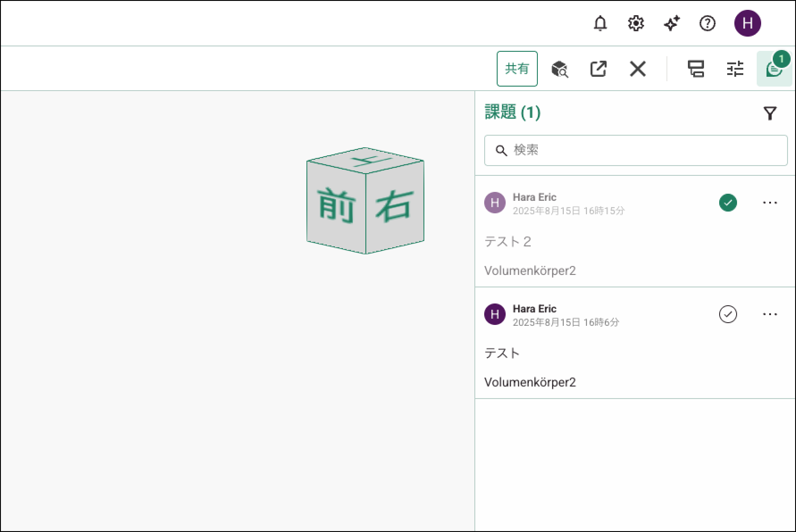796x532 pixels.
Task: Open user profile avatar menu
Action: coord(747,23)
